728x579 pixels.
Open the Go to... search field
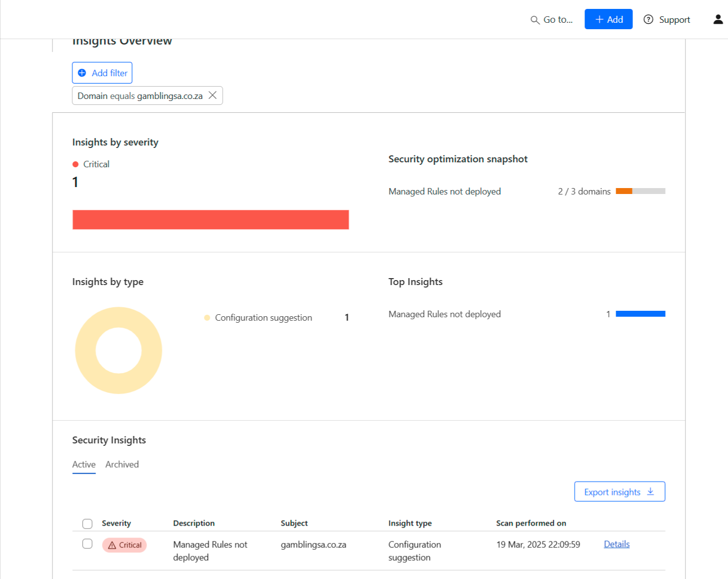pyautogui.click(x=558, y=20)
